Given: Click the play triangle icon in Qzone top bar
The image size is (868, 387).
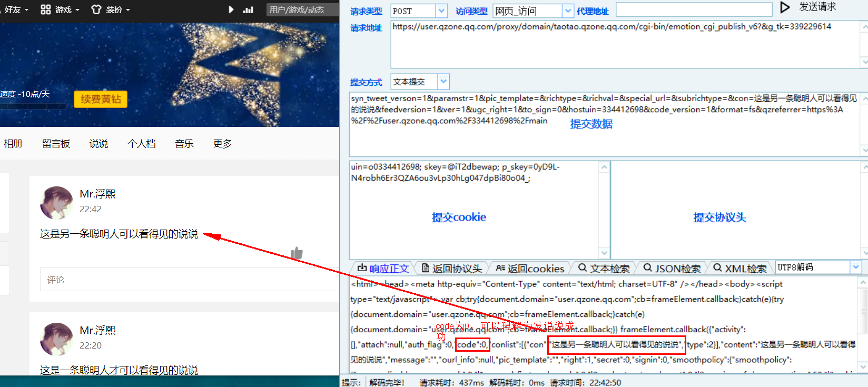Looking at the screenshot, I should (231, 9).
